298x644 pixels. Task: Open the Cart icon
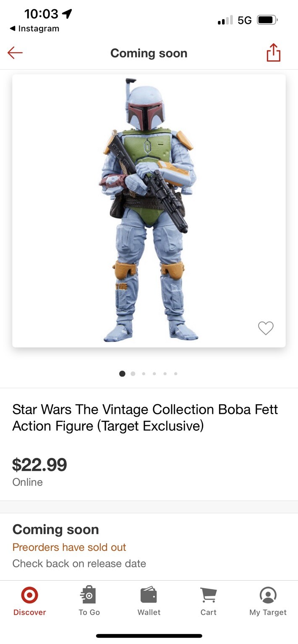(x=208, y=595)
